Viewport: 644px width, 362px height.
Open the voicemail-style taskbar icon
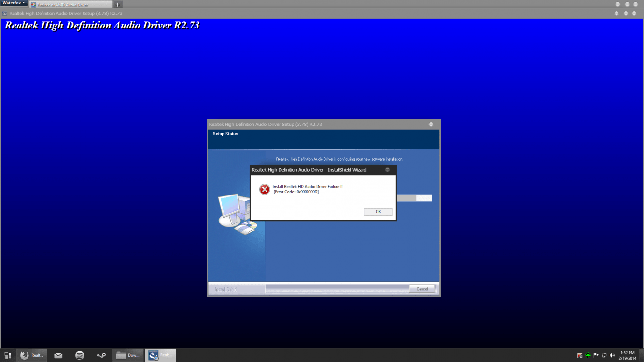point(101,355)
